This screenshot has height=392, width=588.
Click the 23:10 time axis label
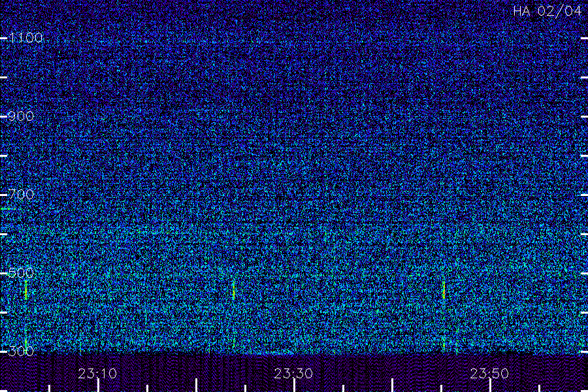(x=97, y=374)
